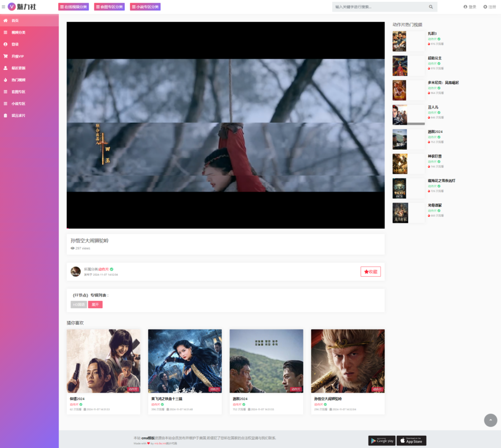Click the video progress bar under the player

(226, 228)
